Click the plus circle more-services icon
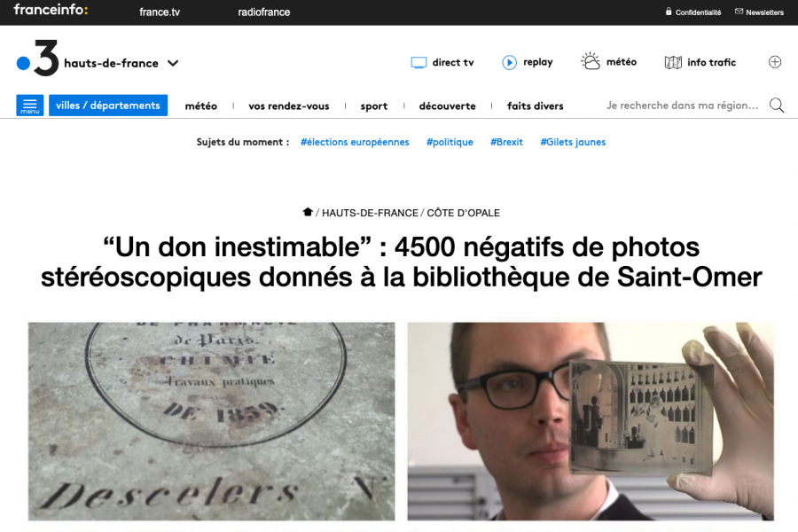This screenshot has height=532, width=798. [x=775, y=62]
